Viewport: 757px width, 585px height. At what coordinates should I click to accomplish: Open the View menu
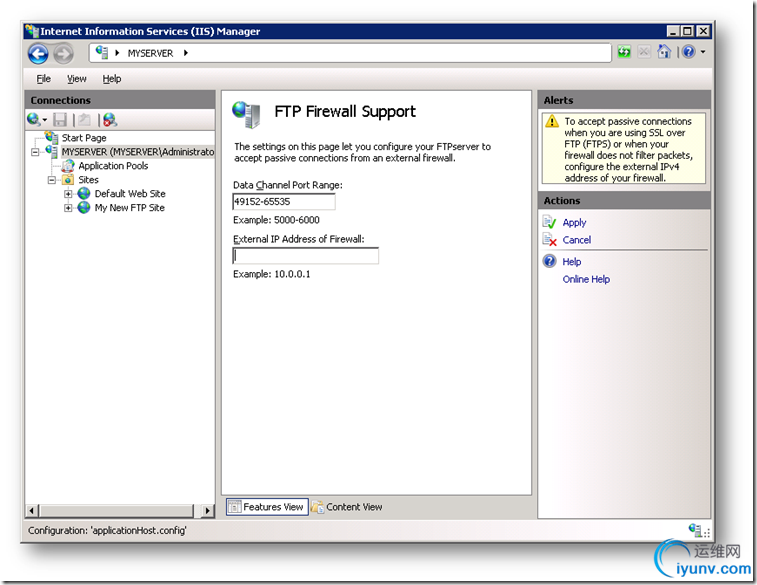coord(76,79)
